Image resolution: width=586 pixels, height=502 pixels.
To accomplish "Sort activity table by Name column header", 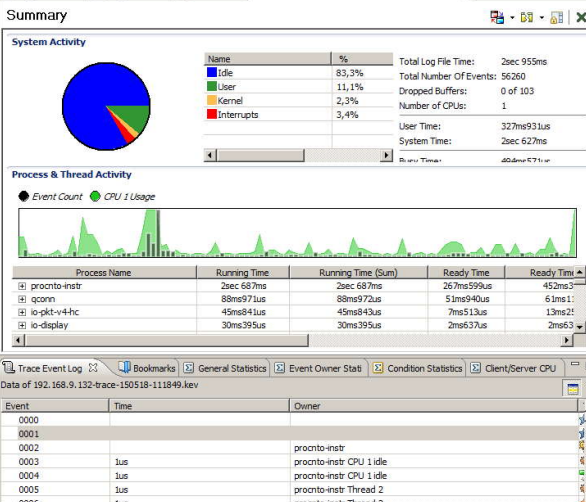I will 268,59.
